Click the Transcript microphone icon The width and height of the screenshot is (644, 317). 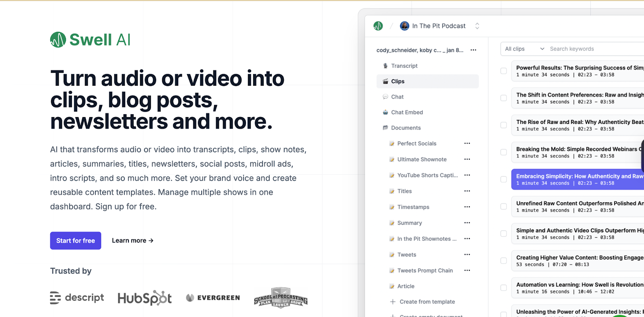pos(385,66)
